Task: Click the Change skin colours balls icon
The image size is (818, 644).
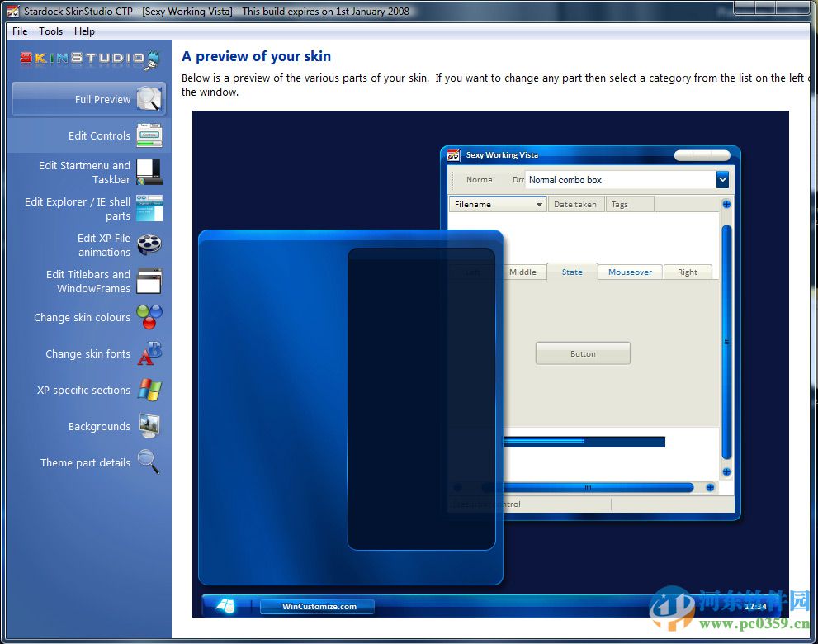Action: (149, 317)
